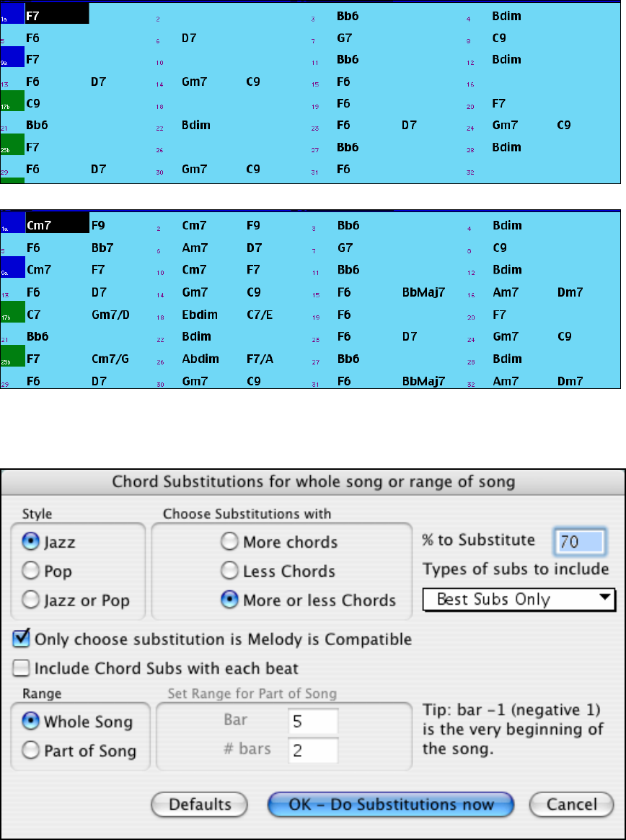Cancel the chord substitutions dialog

pyautogui.click(x=571, y=804)
